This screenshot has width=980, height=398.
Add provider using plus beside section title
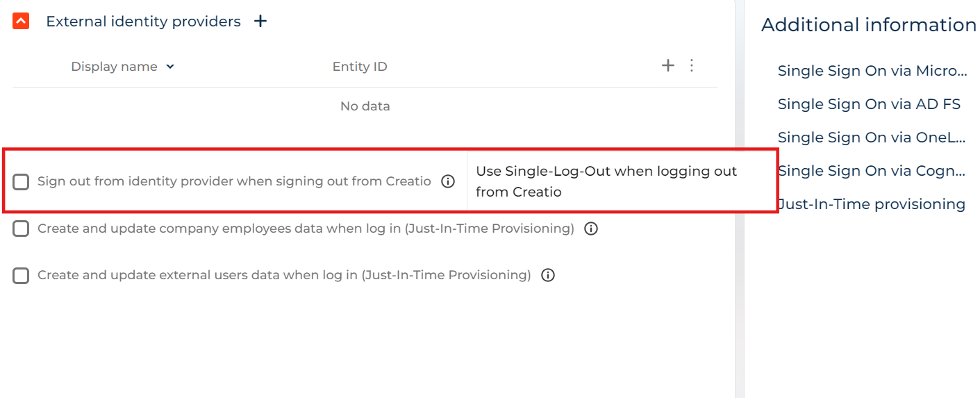[x=260, y=22]
